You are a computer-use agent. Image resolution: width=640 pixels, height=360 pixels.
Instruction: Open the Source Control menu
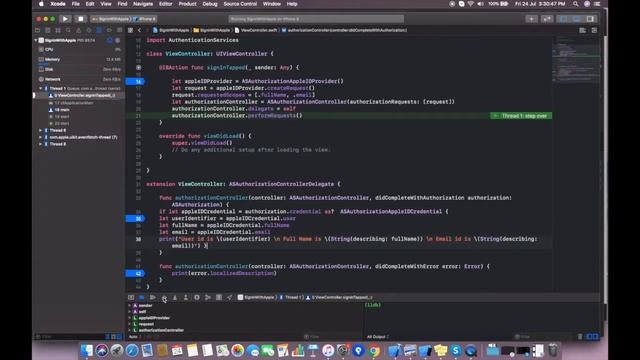[x=240, y=4]
